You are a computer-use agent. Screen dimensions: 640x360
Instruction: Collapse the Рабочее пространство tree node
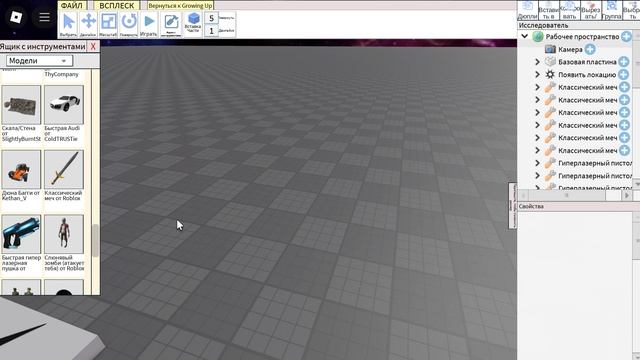coord(525,36)
